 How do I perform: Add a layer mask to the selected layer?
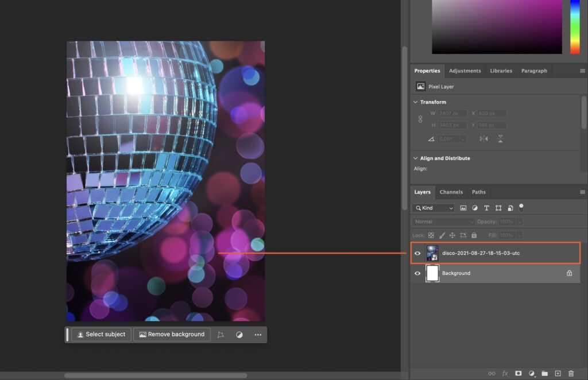point(518,373)
